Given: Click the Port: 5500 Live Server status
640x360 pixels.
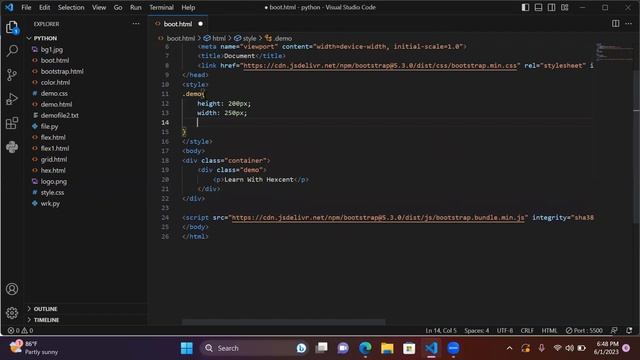Looking at the screenshot, I should (584, 331).
